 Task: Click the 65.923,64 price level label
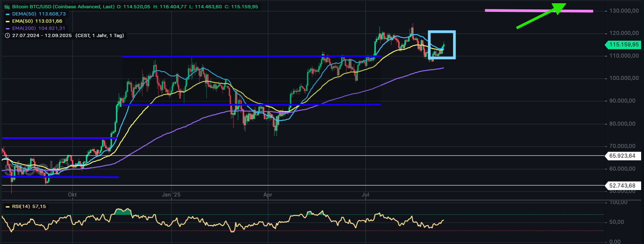click(622, 156)
